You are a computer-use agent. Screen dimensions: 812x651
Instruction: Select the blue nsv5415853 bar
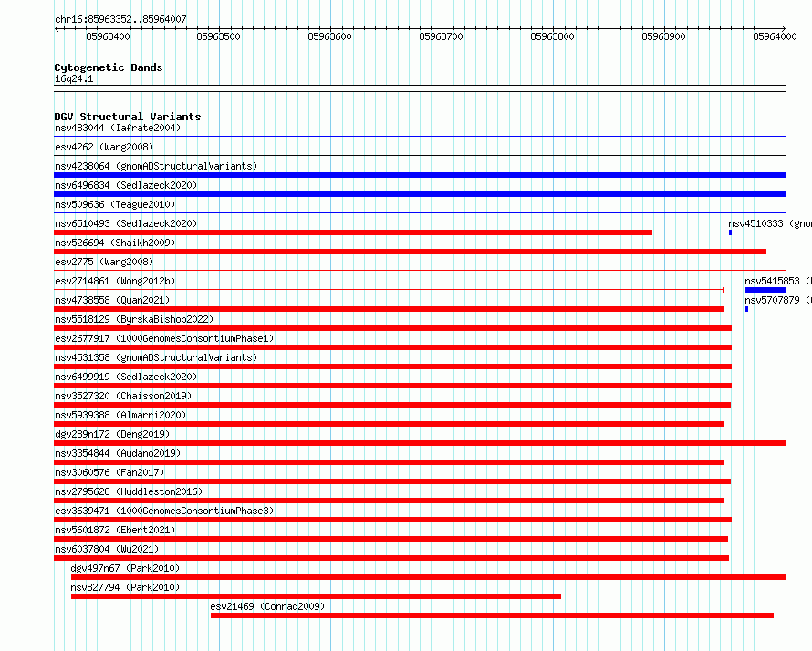[x=765, y=290]
